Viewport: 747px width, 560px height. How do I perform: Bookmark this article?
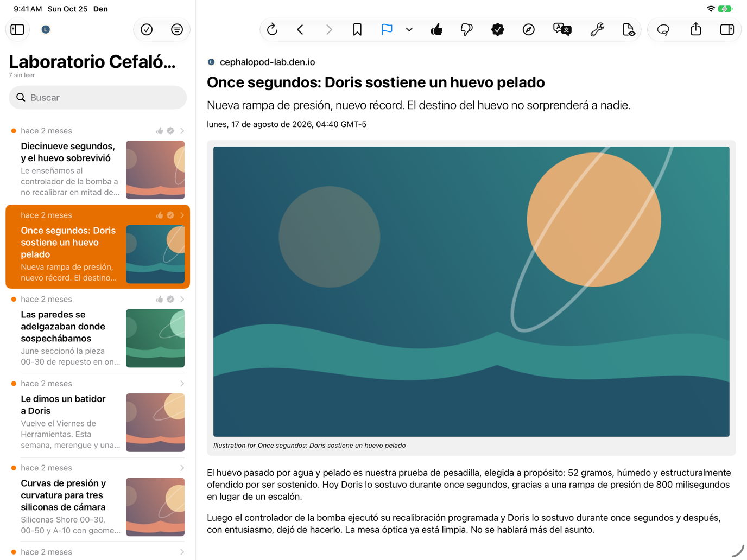[x=357, y=29]
